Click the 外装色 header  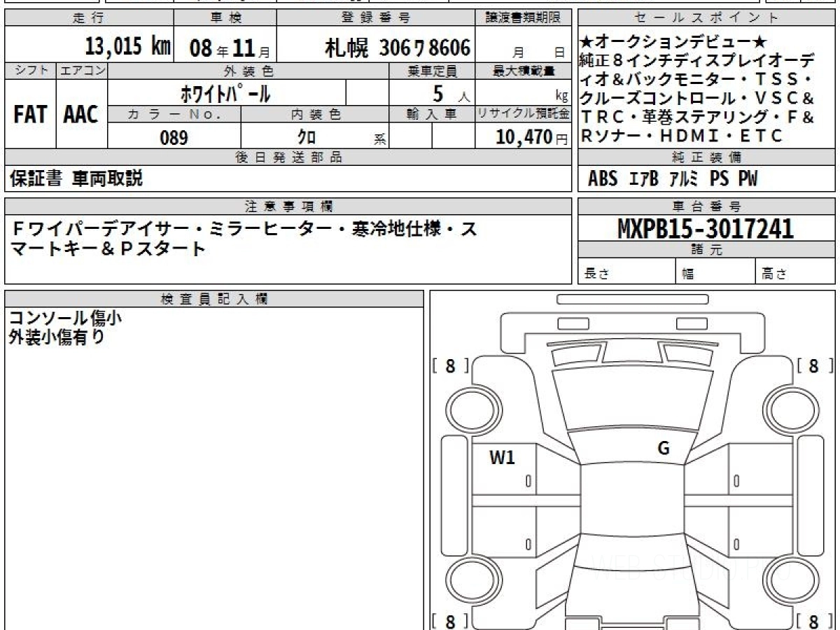(248, 71)
